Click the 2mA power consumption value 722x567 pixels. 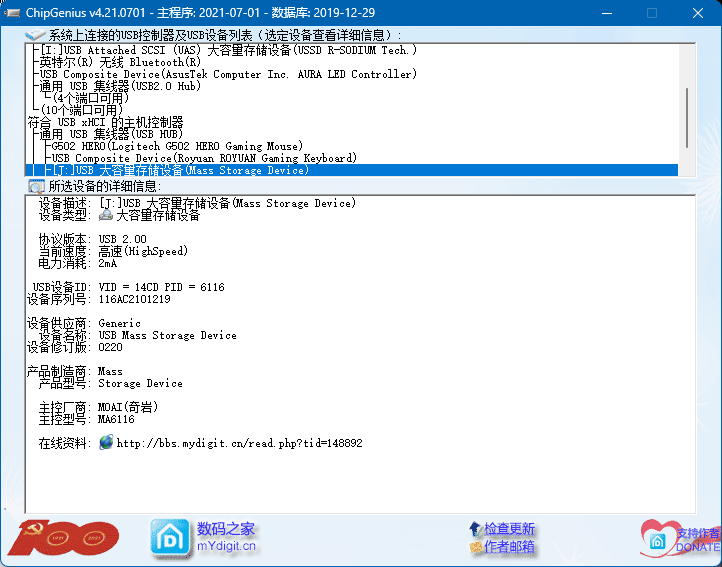click(108, 263)
